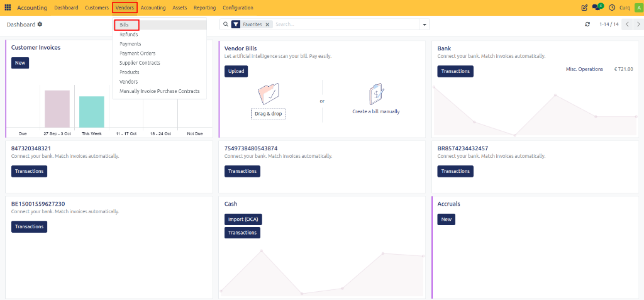The image size is (644, 300).
Task: Click Transactions button in Cash card
Action: 242,233
